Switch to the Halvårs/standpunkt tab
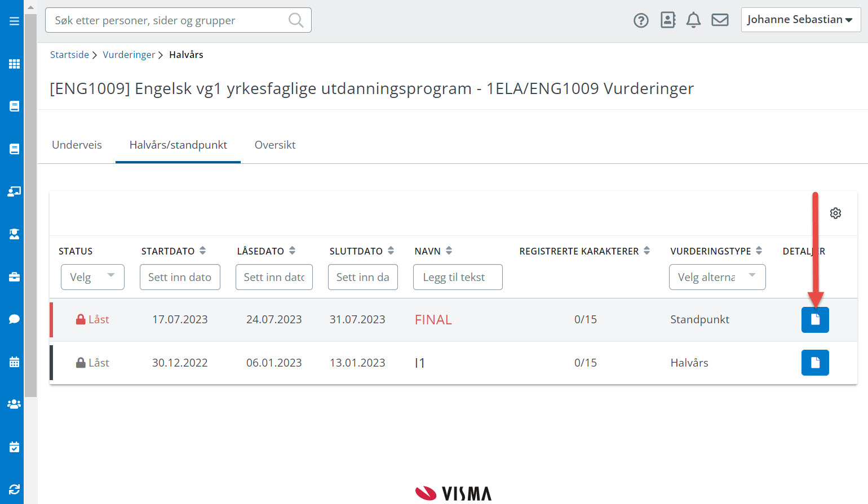 tap(178, 145)
